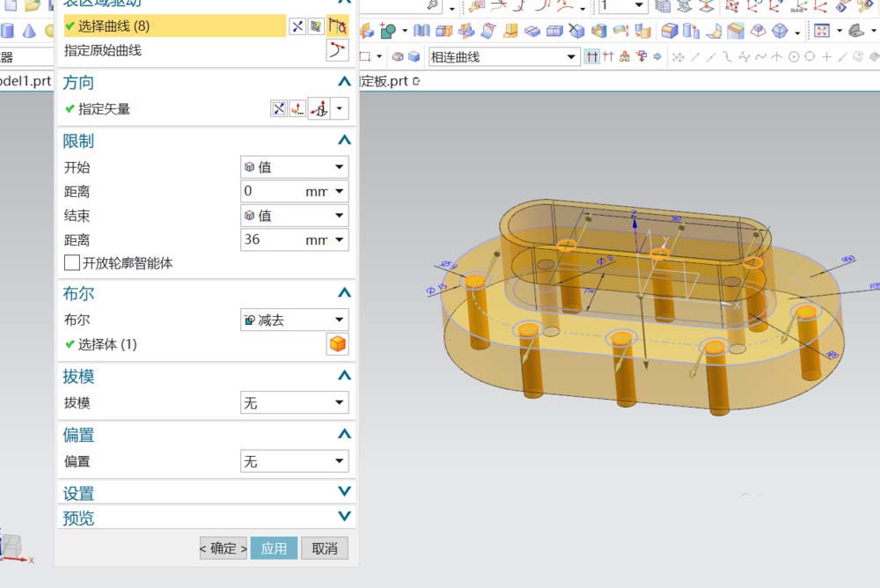Click the 指定原始曲线 curve icon
This screenshot has height=588, width=880.
coord(337,50)
